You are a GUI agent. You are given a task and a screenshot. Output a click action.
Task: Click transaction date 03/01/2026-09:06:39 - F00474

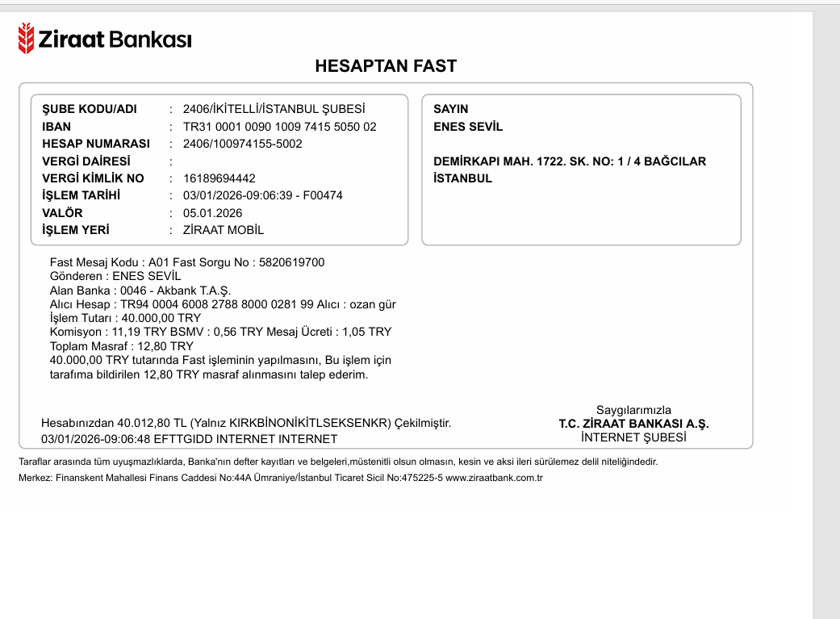tap(262, 195)
